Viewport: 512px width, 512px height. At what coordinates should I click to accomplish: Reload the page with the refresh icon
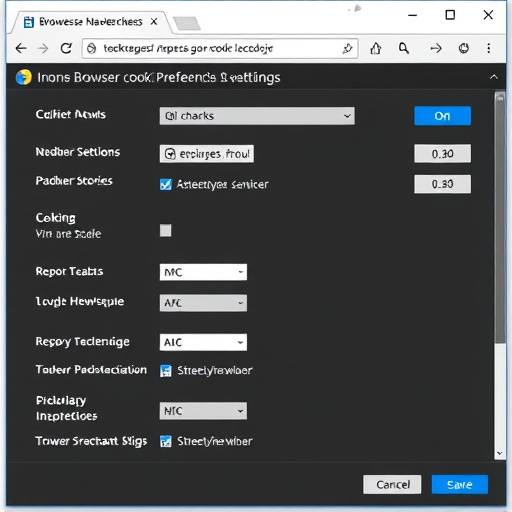(x=66, y=49)
